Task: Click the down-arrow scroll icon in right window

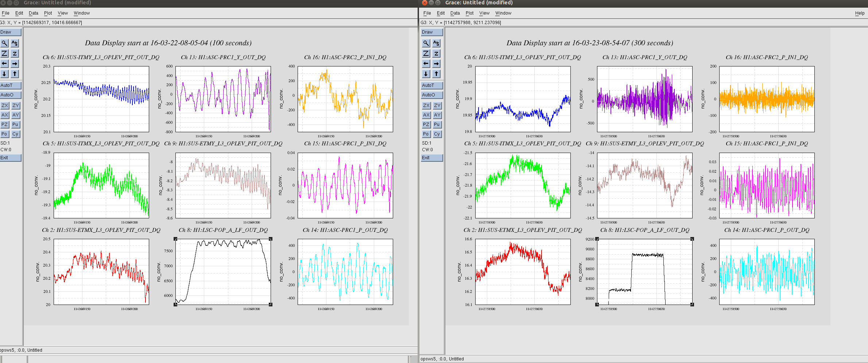Action: (426, 74)
